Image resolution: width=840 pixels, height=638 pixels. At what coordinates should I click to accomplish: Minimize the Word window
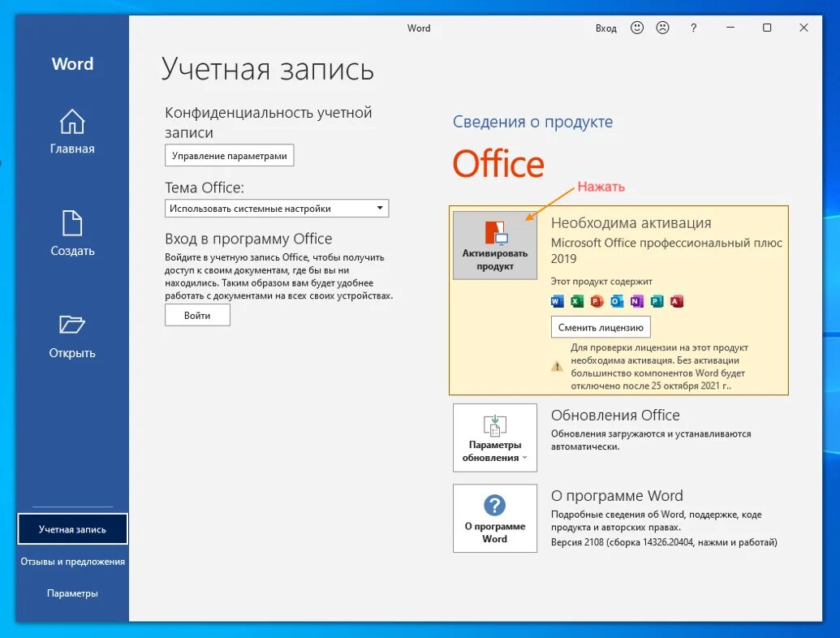point(730,28)
